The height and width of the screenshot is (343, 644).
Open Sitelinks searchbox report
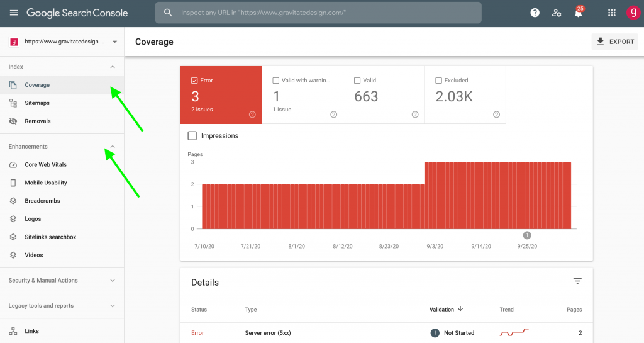(62, 237)
